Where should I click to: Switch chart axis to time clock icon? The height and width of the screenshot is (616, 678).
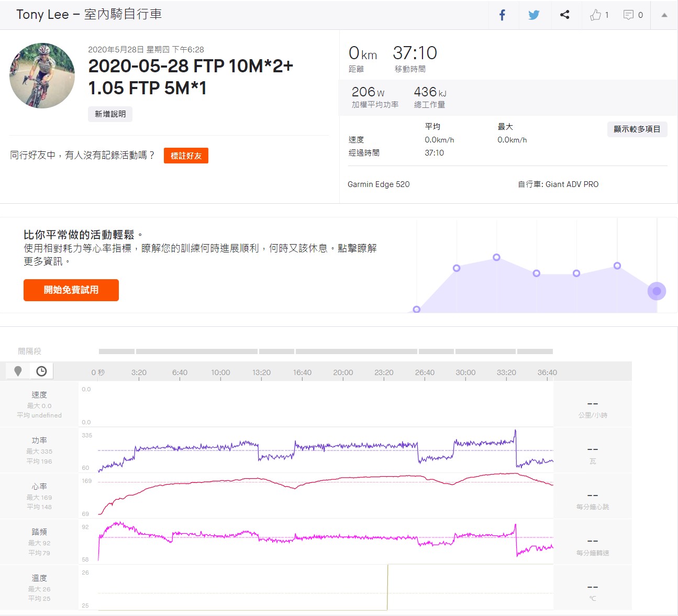click(x=41, y=371)
